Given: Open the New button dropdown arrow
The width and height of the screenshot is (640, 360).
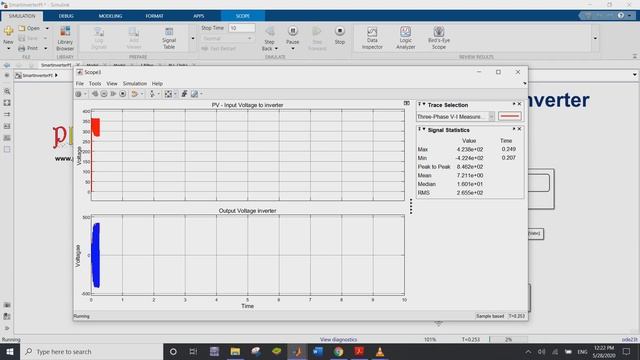Looking at the screenshot, I should tap(8, 49).
